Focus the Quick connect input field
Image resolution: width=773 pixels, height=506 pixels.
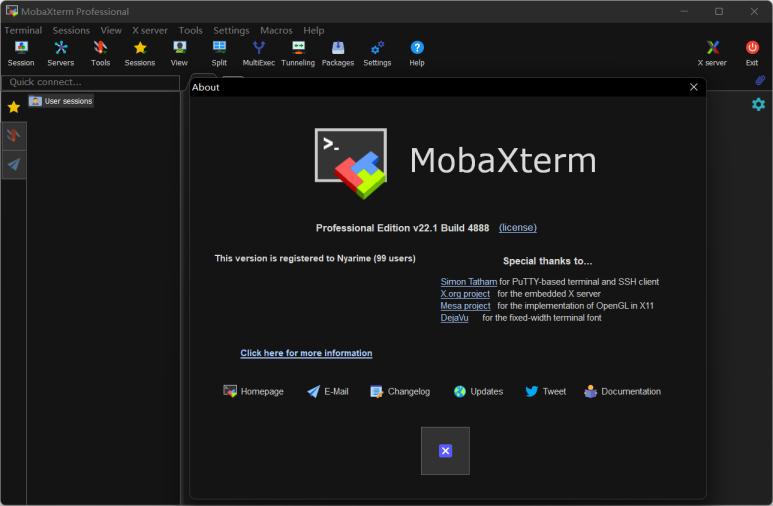(91, 82)
